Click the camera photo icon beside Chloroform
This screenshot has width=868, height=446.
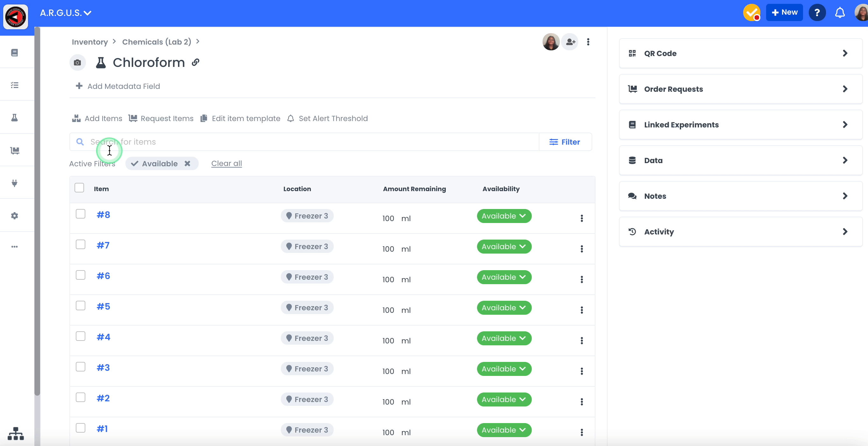coord(77,63)
